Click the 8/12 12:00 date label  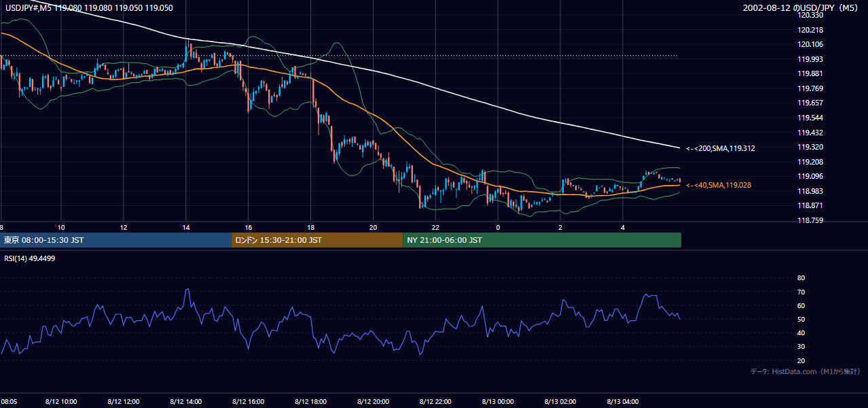[123, 401]
